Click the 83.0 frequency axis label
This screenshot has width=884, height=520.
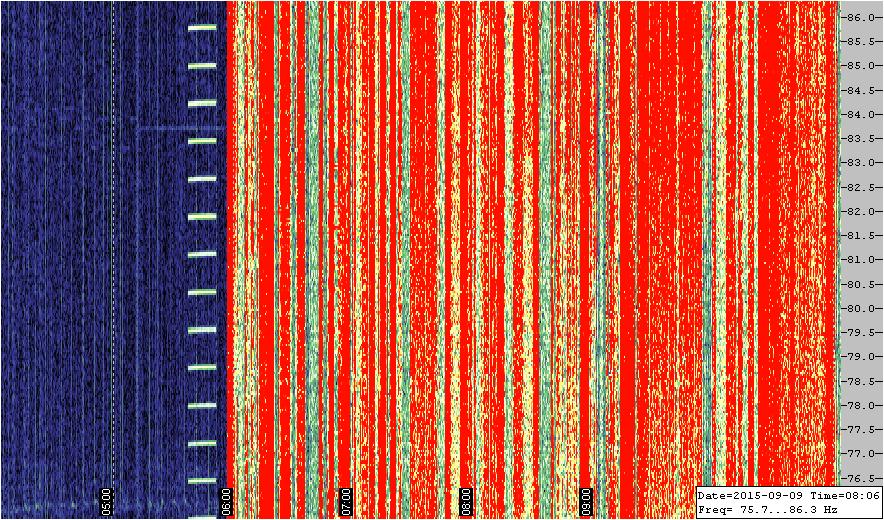point(858,163)
